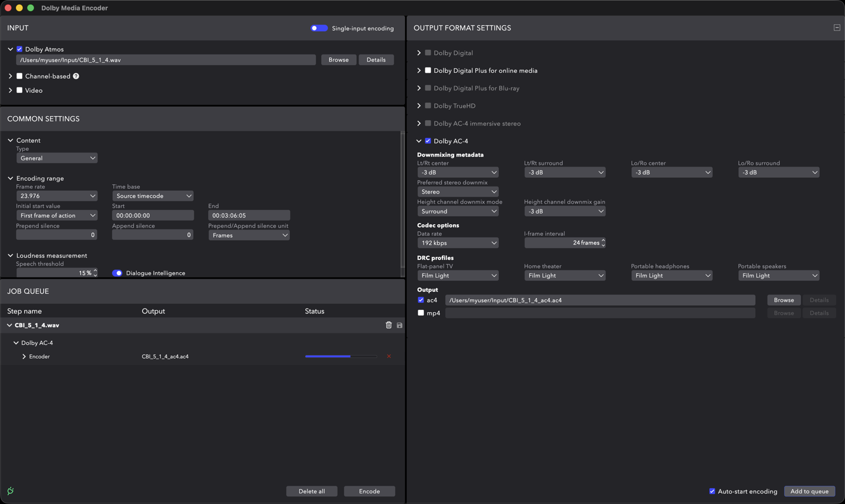
Task: Click the green plug status icon
Action: coord(11,491)
